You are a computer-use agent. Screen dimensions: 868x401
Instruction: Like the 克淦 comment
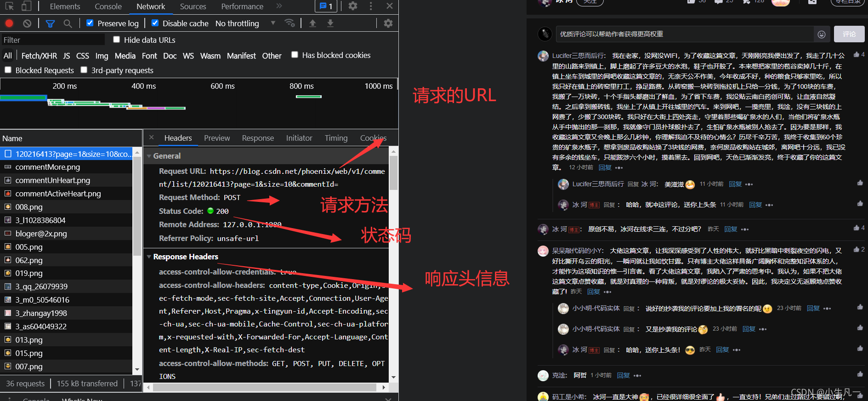[x=860, y=374]
